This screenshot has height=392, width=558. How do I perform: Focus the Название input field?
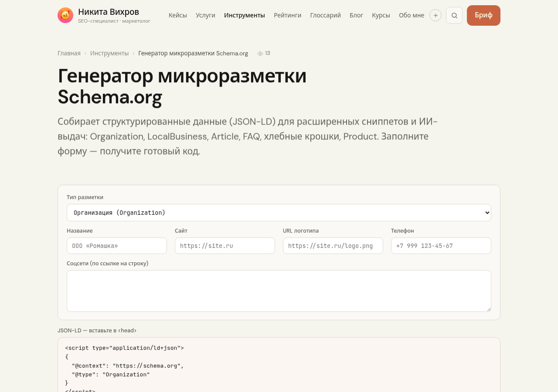(x=117, y=246)
